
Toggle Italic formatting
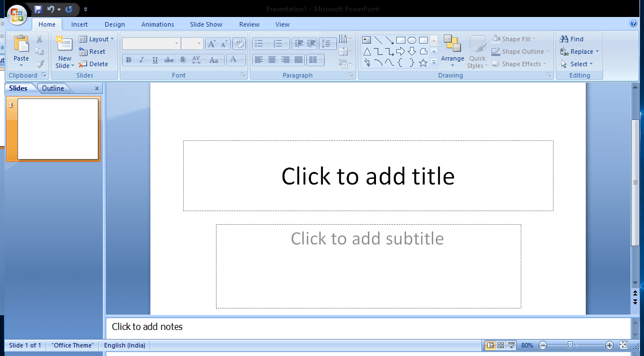point(141,59)
